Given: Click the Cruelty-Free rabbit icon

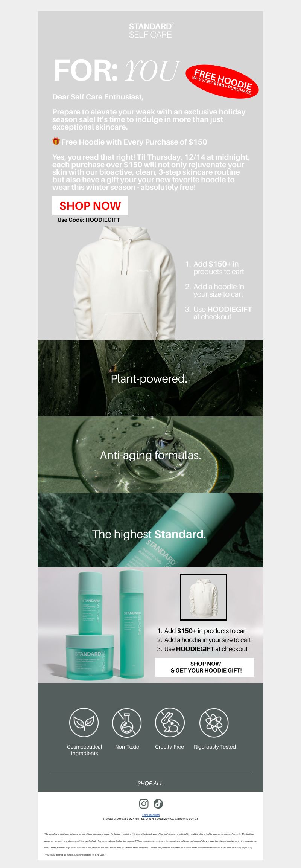Looking at the screenshot, I should click(x=170, y=722).
